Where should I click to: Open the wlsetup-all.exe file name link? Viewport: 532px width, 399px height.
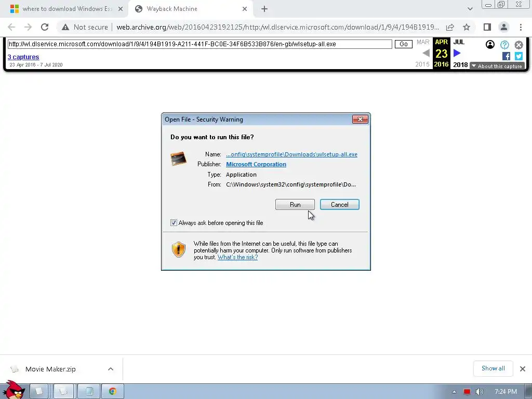pyautogui.click(x=291, y=154)
